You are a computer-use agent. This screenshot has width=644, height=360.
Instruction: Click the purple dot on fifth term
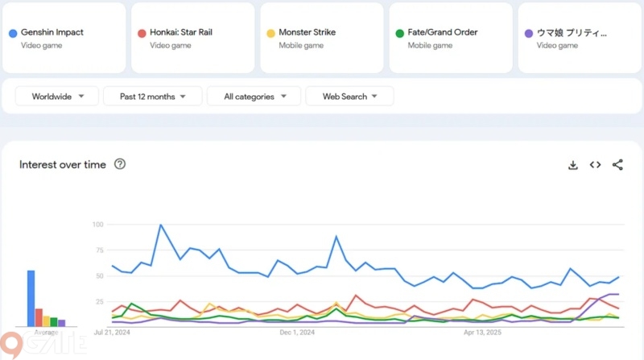[528, 33]
